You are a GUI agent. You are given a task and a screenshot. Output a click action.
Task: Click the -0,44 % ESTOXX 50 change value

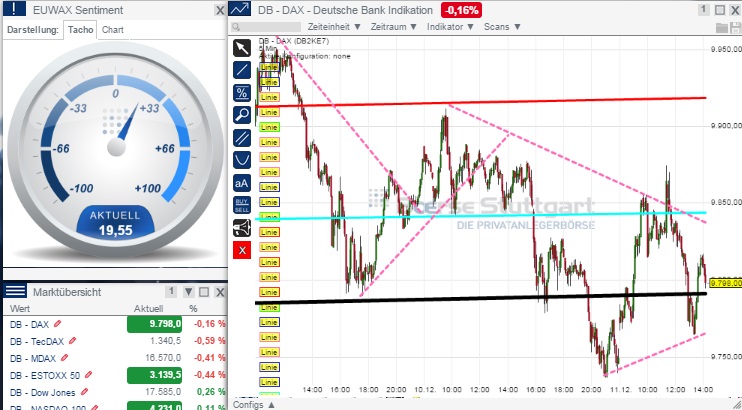pyautogui.click(x=210, y=375)
